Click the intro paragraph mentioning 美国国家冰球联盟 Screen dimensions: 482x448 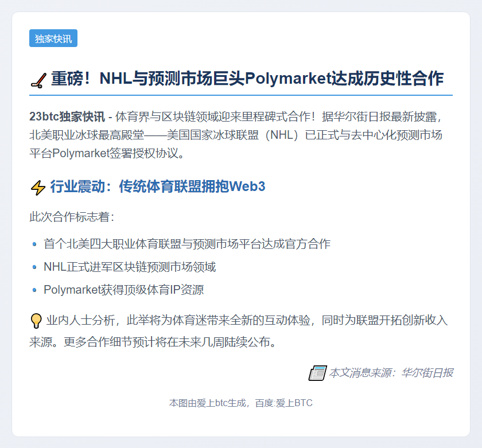point(241,136)
